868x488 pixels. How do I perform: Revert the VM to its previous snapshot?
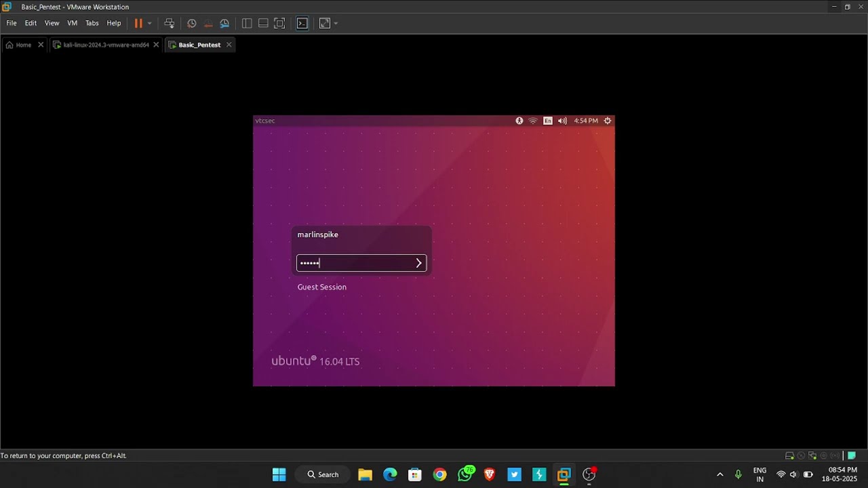coord(208,23)
